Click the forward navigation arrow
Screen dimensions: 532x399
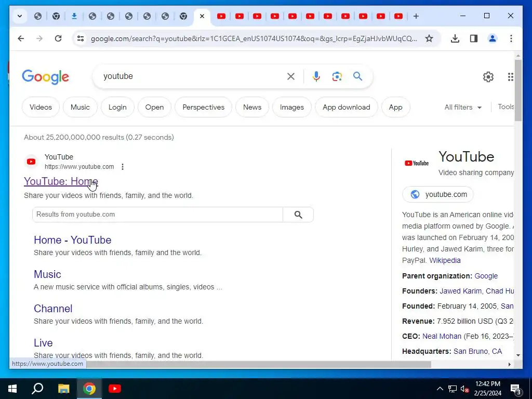[x=39, y=38]
